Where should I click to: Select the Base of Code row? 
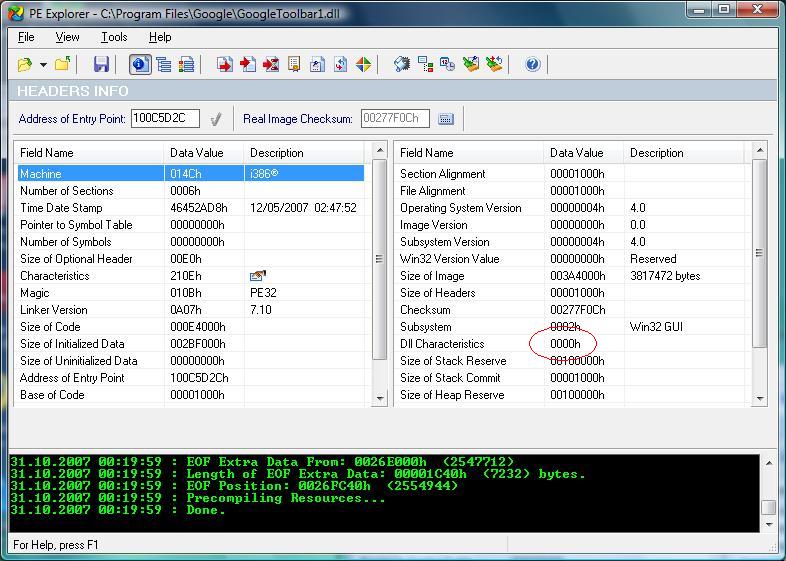pos(191,395)
